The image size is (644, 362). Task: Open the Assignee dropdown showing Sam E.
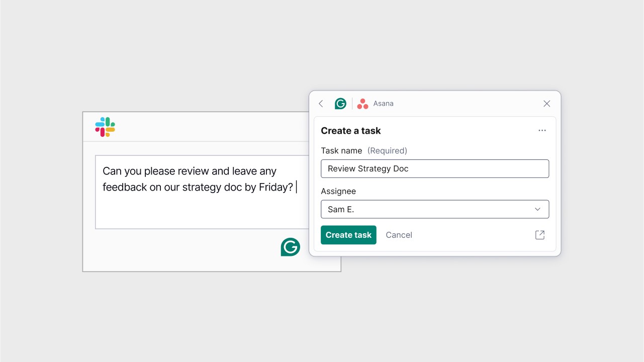tap(435, 209)
